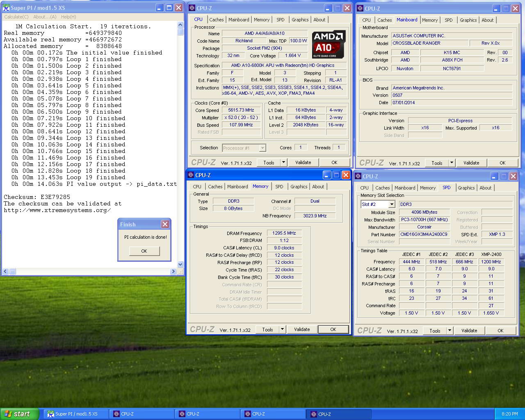Click the AMD A10 processor logo

pyautogui.click(x=329, y=44)
